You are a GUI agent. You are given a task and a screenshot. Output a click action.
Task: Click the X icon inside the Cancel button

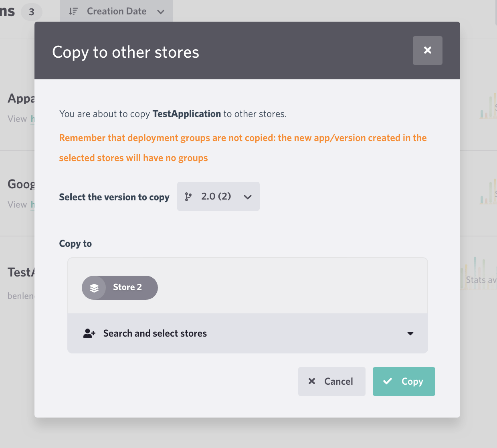coord(312,381)
